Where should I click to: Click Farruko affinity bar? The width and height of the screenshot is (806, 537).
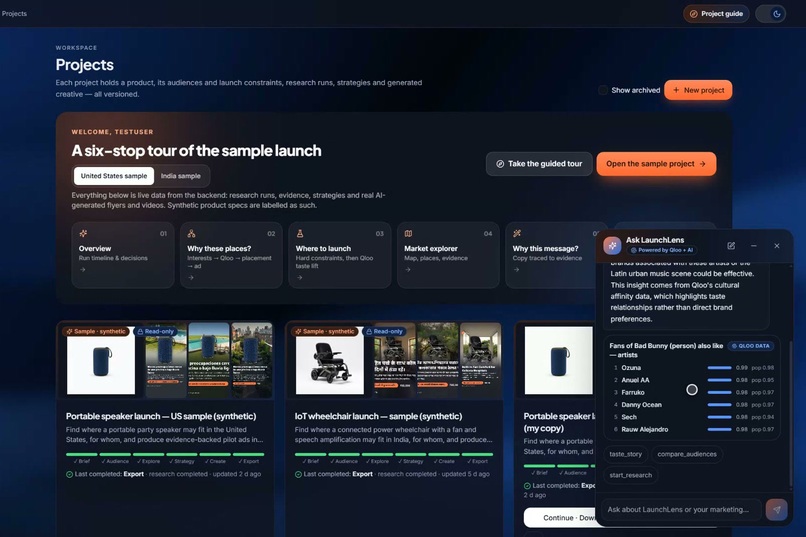tap(719, 393)
